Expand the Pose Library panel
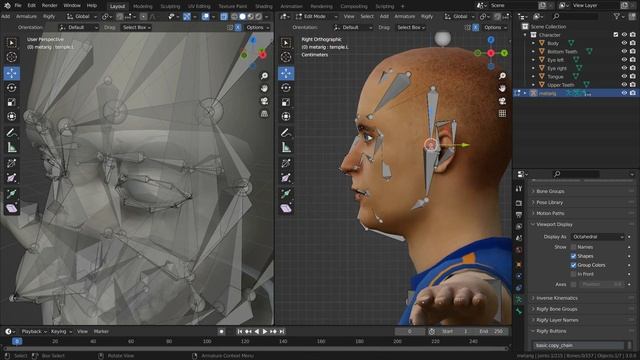The image size is (640, 360). point(549,202)
